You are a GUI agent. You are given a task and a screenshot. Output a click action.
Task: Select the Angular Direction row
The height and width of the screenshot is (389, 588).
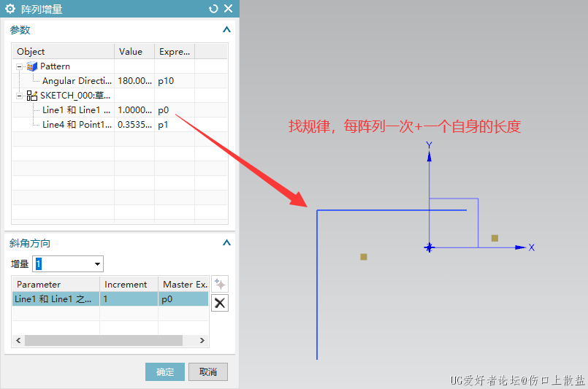click(77, 81)
